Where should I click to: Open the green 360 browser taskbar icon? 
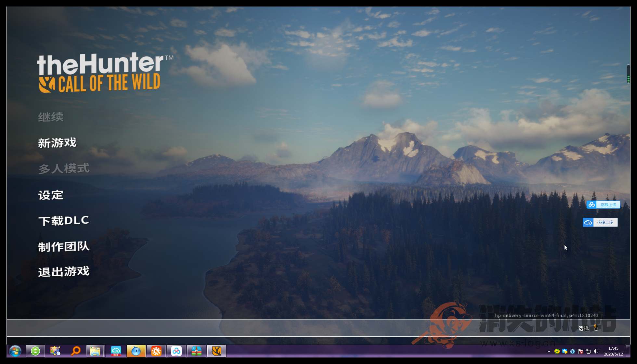[x=35, y=351]
